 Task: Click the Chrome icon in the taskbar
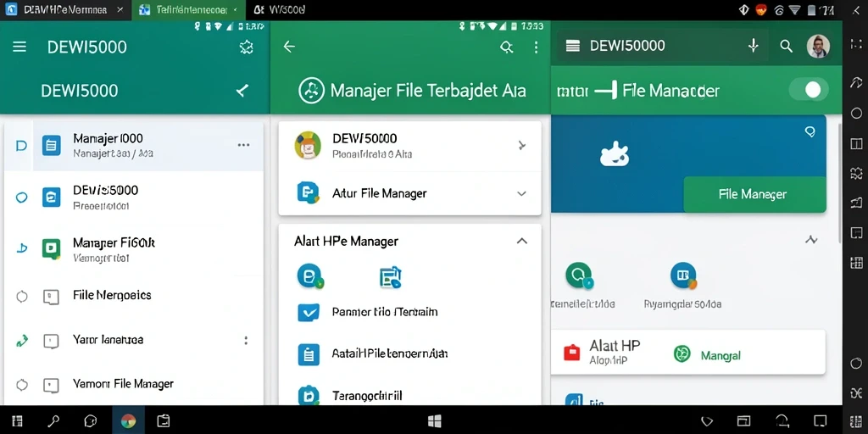(x=129, y=421)
